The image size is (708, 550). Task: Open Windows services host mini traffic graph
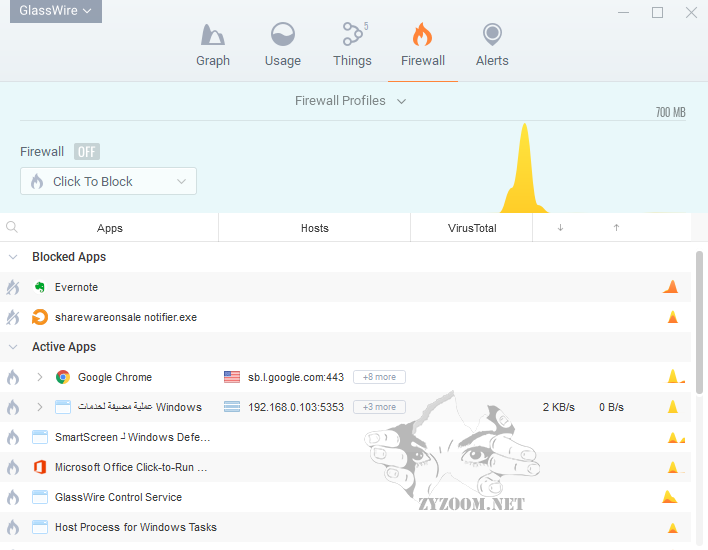coord(673,407)
